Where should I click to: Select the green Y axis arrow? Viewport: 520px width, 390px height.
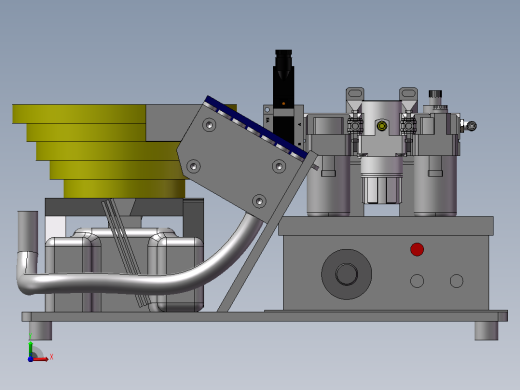coord(30,349)
